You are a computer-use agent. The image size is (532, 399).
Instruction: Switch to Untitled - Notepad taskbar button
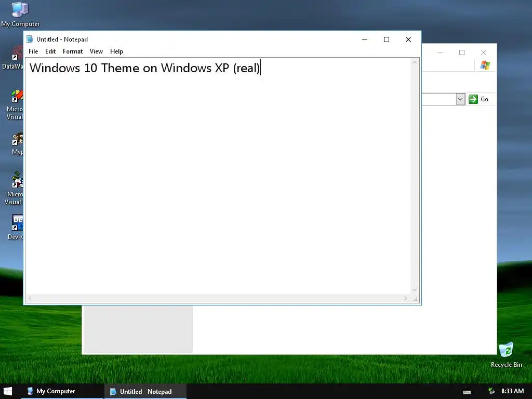145,391
